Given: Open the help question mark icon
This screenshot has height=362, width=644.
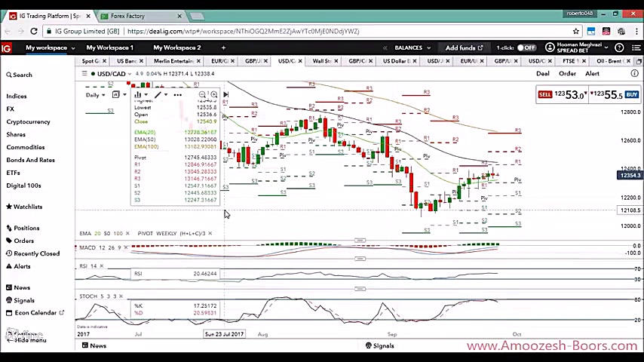Looking at the screenshot, I should coord(619,48).
